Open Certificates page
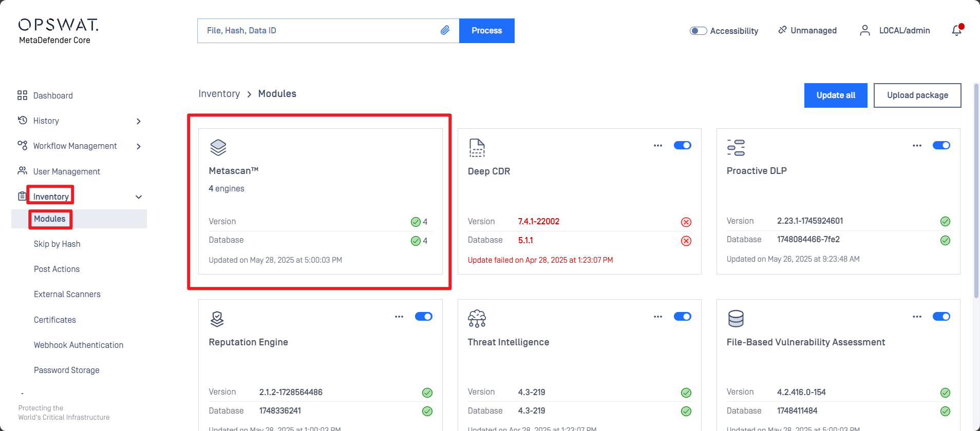 coord(55,320)
